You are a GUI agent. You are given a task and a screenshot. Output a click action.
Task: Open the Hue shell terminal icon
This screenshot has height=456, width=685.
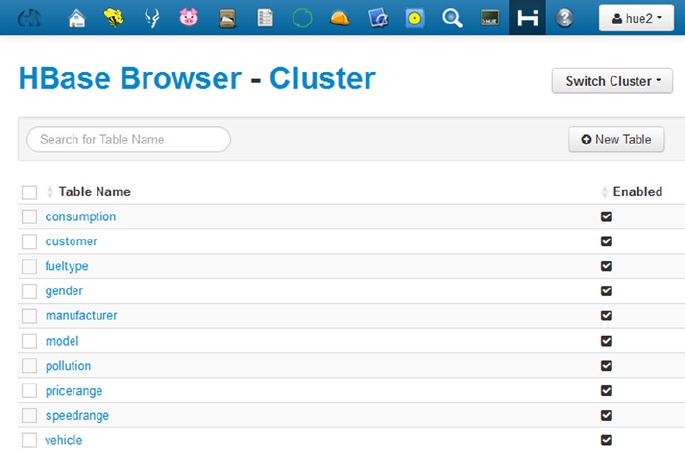pos(490,18)
